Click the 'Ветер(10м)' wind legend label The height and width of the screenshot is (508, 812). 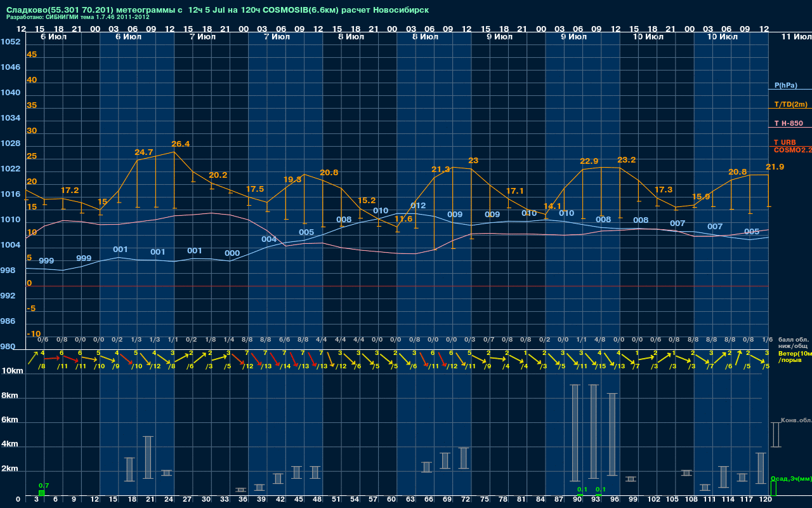795,353
